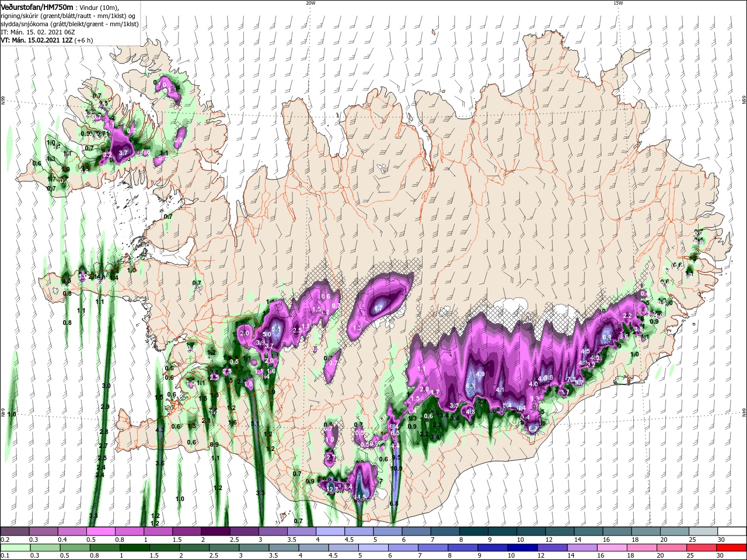Click the 2.9 precipitation value in the western band
747x560 pixels.
[x=105, y=407]
